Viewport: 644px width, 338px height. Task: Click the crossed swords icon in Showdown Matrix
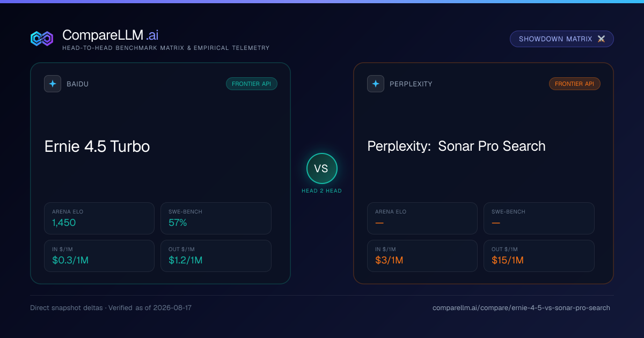[601, 39]
